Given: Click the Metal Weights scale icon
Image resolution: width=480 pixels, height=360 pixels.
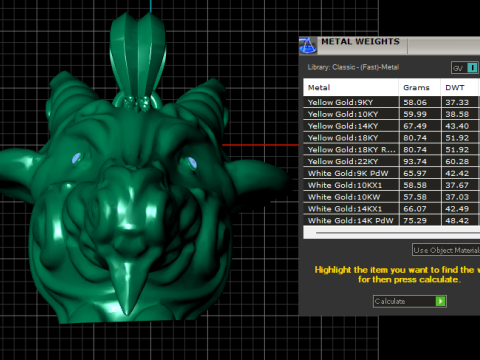Looking at the screenshot, I should coord(308,45).
